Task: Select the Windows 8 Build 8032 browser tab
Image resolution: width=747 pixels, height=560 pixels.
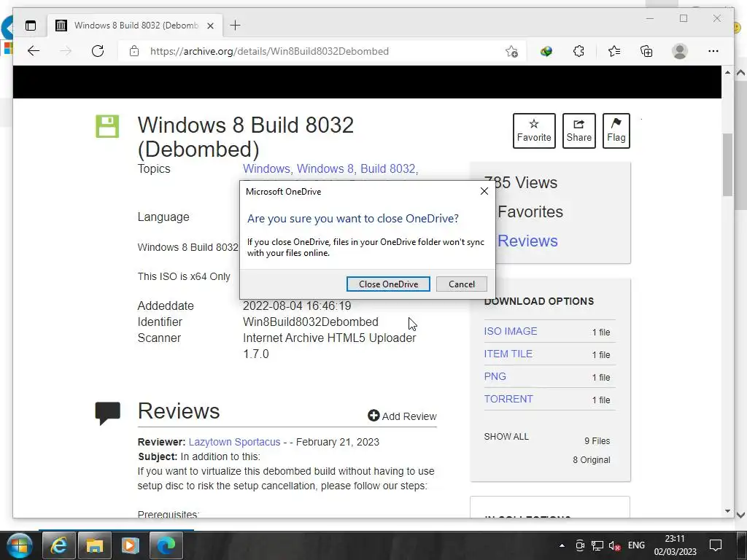Action: 135,26
